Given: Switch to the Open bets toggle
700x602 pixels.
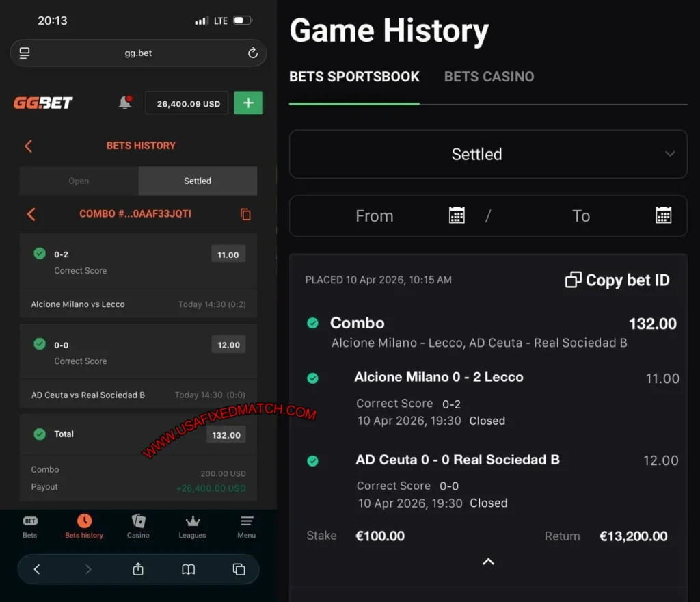Looking at the screenshot, I should pos(78,181).
